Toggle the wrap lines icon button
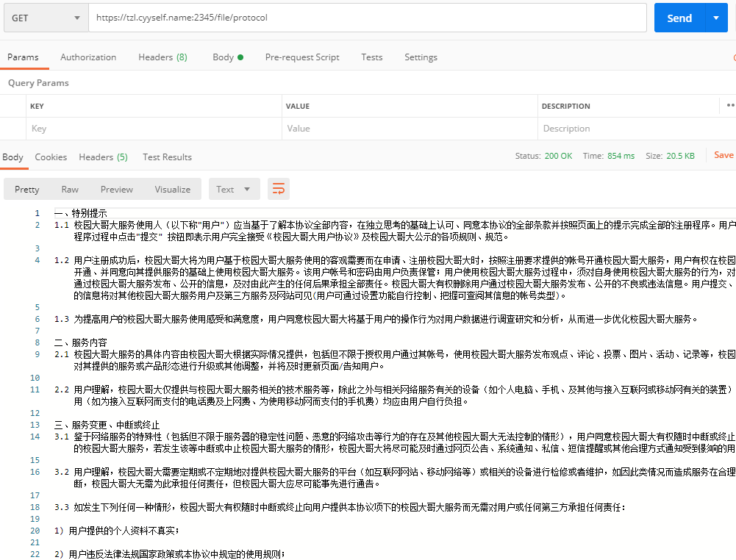The image size is (736, 560). 279,189
